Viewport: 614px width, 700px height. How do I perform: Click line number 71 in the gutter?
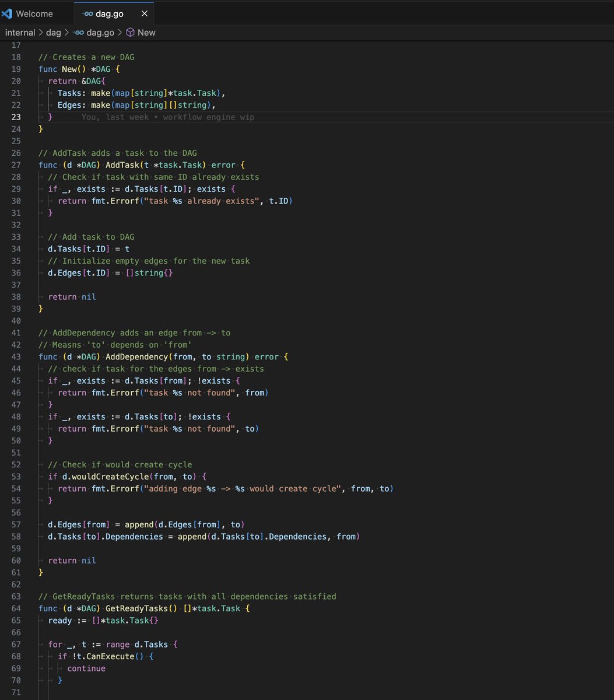click(16, 692)
